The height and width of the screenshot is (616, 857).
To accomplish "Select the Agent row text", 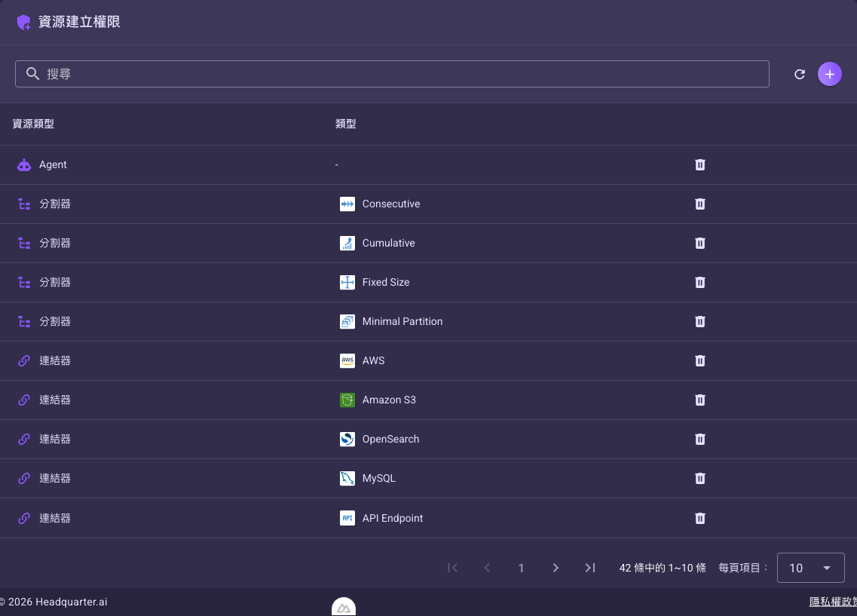I will [53, 164].
